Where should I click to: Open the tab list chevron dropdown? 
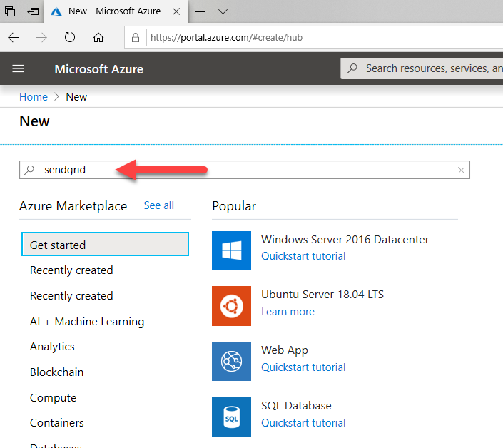[x=223, y=12]
